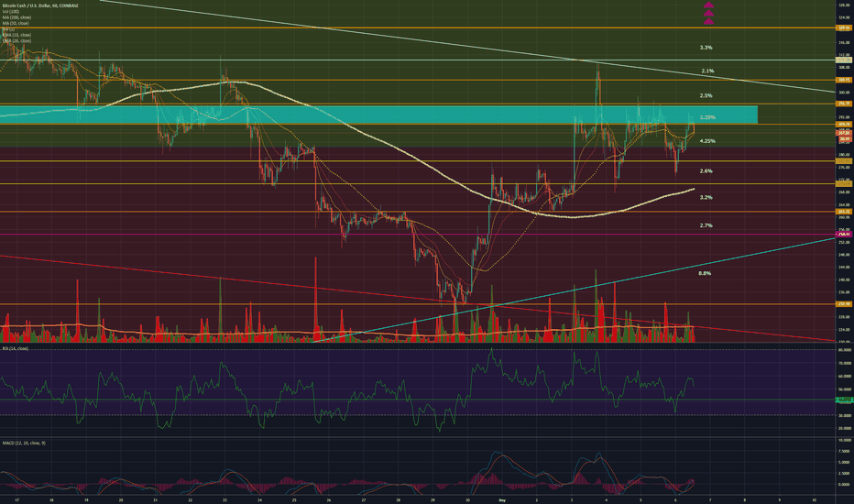Viewport: 854px width, 504px height.
Task: Click the 0.0000 MACD axis tick
Action: pos(845,484)
